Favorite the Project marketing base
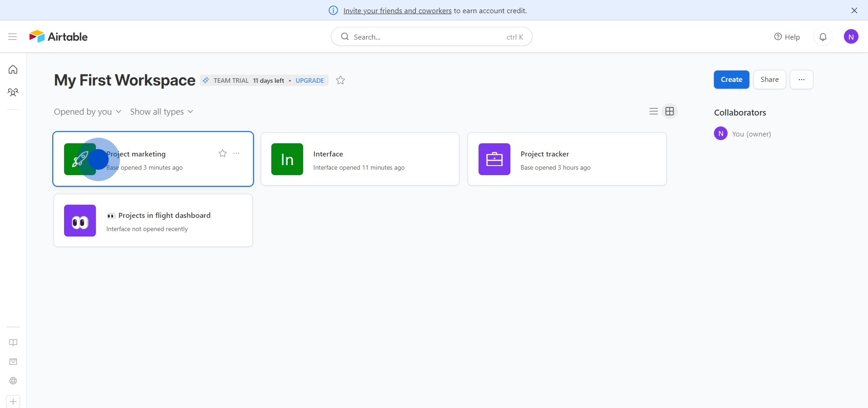 [223, 153]
